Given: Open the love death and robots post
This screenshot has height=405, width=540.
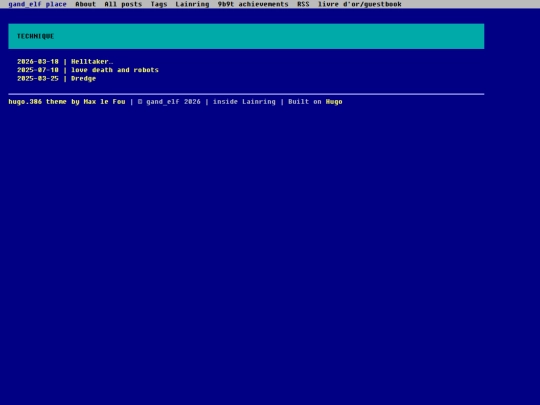Looking at the screenshot, I should (x=115, y=70).
